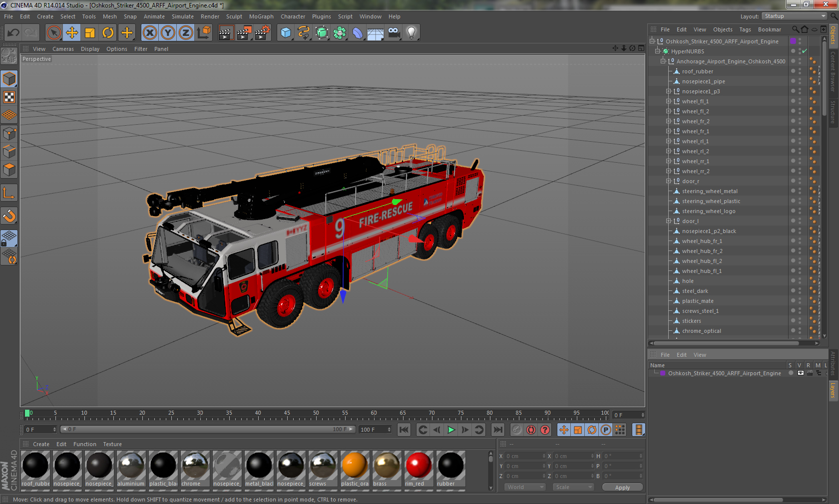Select the rim_red material swatch

tap(419, 469)
